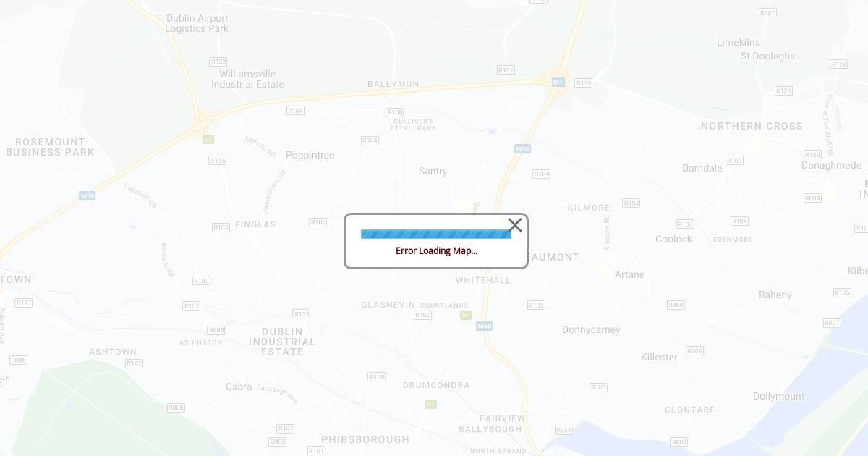
Task: Click the R123 road shield
Action: click(x=783, y=90)
